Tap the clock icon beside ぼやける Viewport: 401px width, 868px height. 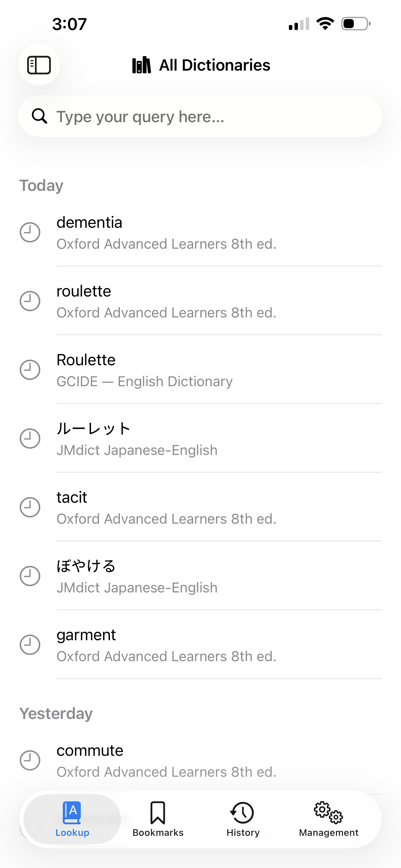tap(30, 576)
